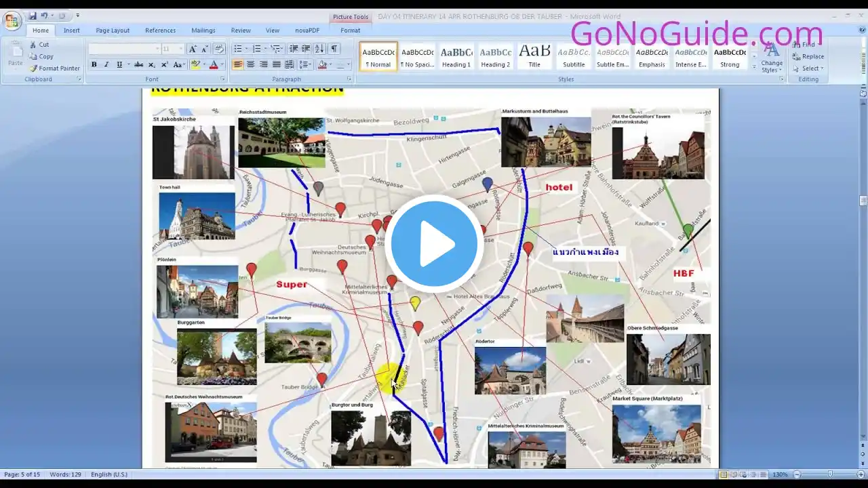This screenshot has width=868, height=488.
Task: Apply the Emphasis style
Action: (652, 56)
